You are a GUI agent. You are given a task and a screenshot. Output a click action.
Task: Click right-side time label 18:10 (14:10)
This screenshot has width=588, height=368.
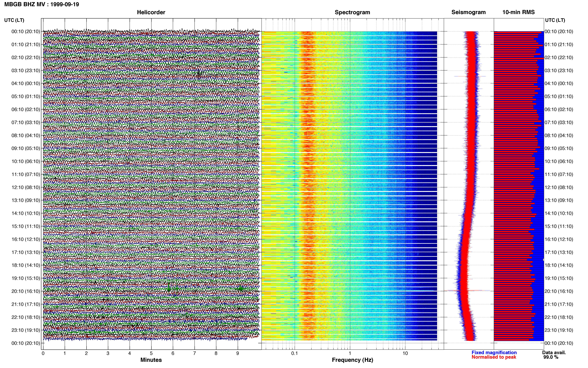(559, 265)
